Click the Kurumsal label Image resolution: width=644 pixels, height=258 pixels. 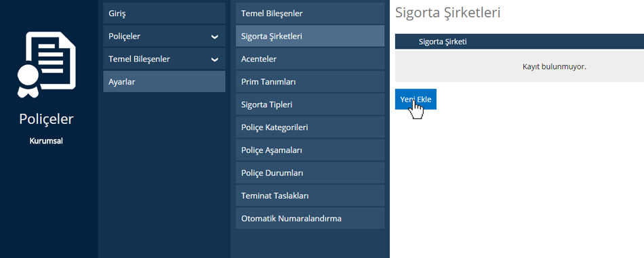point(46,141)
